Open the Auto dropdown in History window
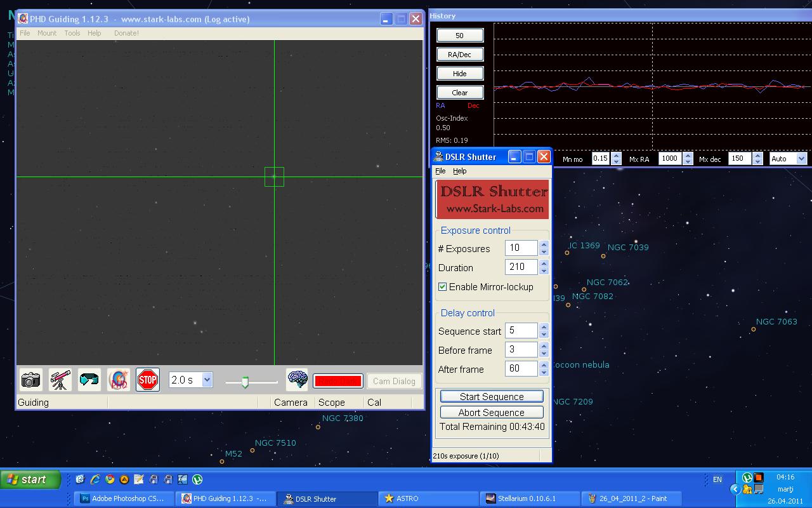The width and height of the screenshot is (812, 508). pos(789,159)
